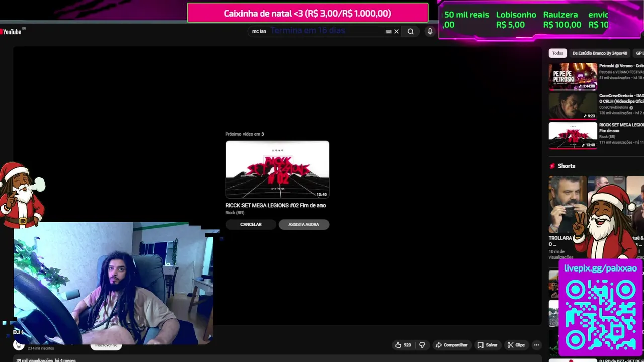Click the upcoming video title RICCK SET MEGA LEGIONS #02
This screenshot has width=644, height=362.
click(x=276, y=205)
